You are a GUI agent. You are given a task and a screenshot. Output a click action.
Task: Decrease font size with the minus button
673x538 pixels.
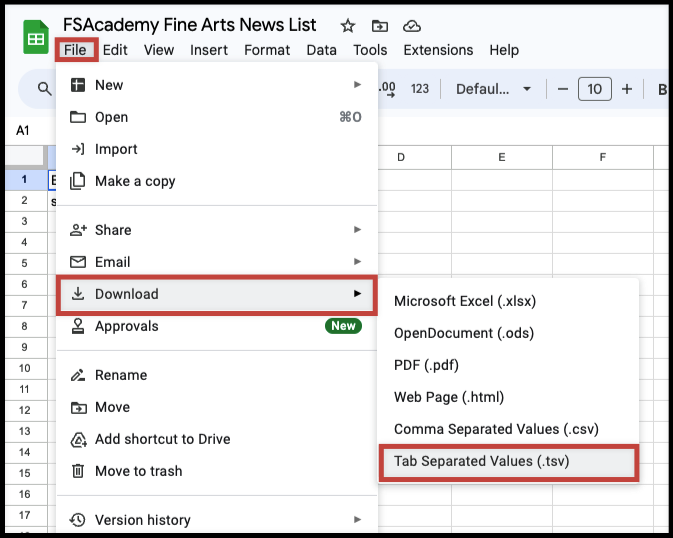click(563, 89)
